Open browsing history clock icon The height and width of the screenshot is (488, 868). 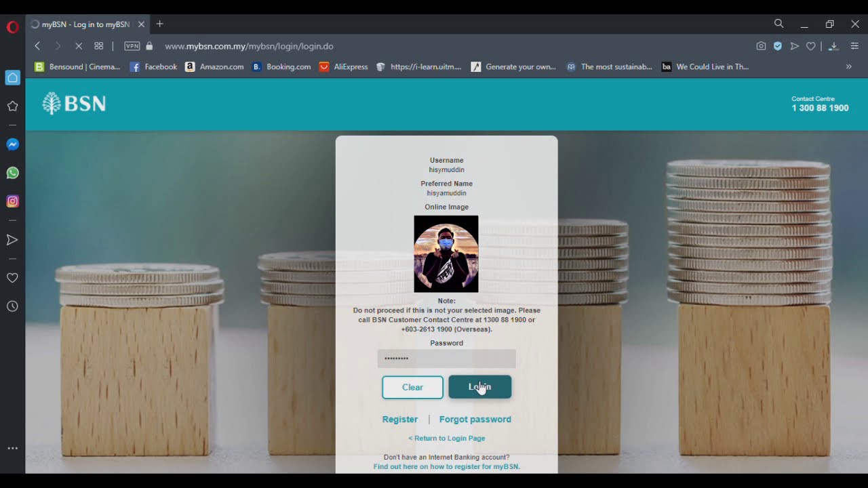(x=12, y=306)
